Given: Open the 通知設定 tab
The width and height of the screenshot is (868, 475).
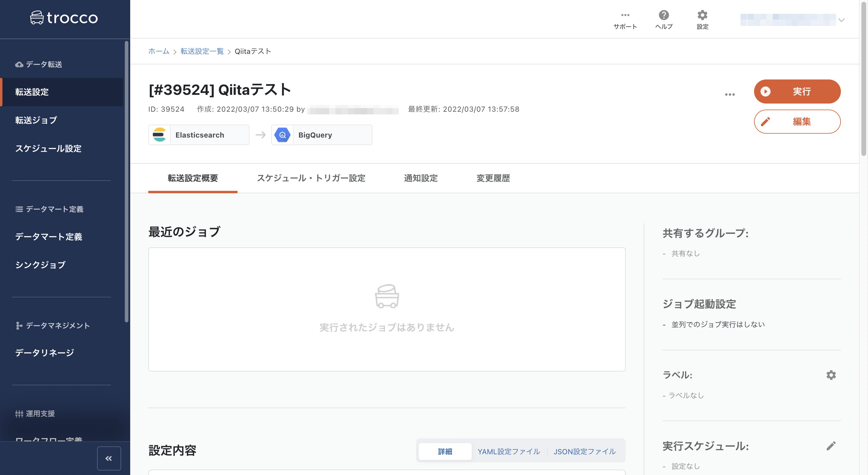Looking at the screenshot, I should pos(421,178).
